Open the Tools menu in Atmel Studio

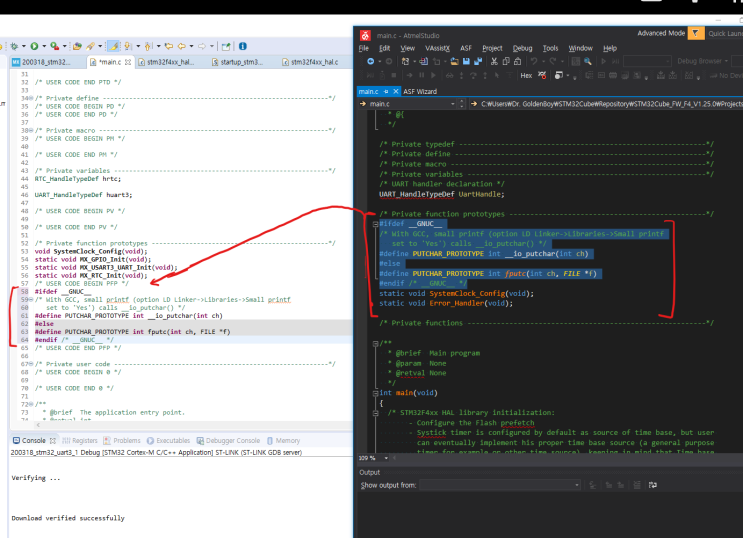point(550,48)
